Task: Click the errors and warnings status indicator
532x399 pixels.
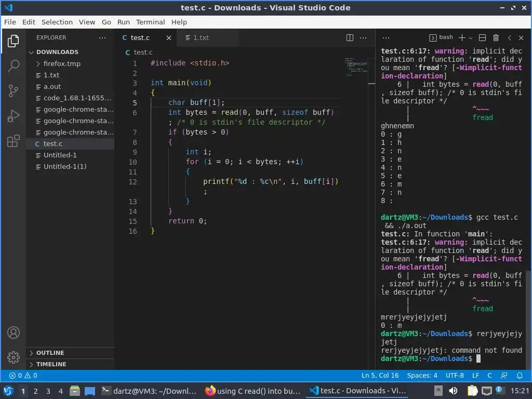Action: 23,376
